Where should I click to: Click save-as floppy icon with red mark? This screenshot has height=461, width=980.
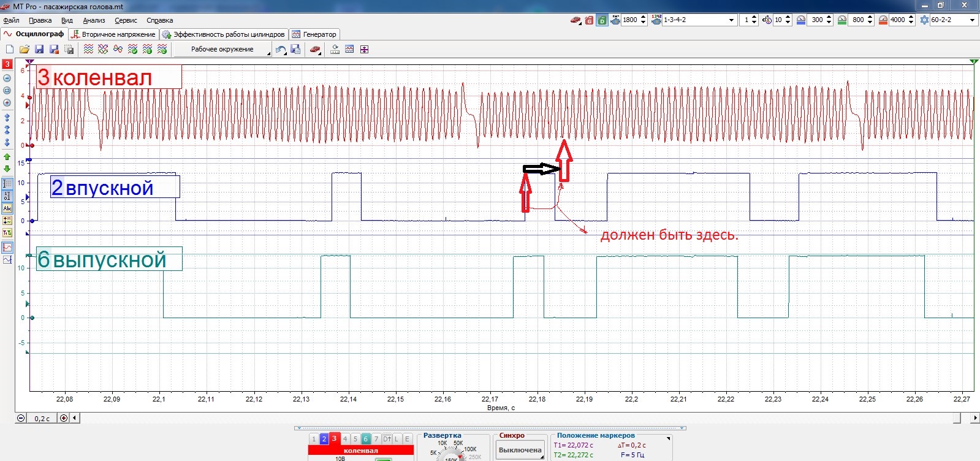coord(54,49)
